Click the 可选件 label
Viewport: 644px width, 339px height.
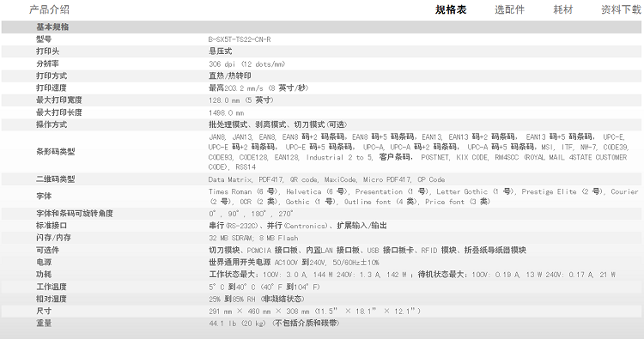pyautogui.click(x=47, y=250)
